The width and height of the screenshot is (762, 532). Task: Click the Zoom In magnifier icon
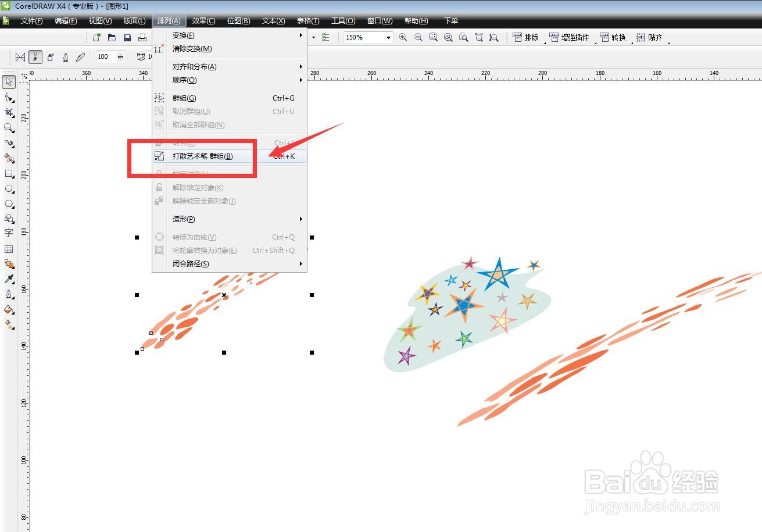coord(403,37)
